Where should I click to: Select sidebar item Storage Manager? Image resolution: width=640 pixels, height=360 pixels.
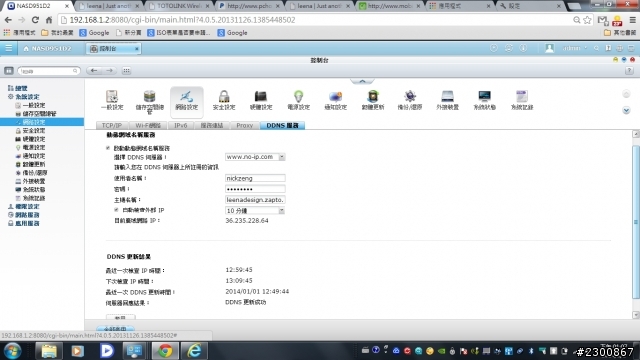point(36,113)
